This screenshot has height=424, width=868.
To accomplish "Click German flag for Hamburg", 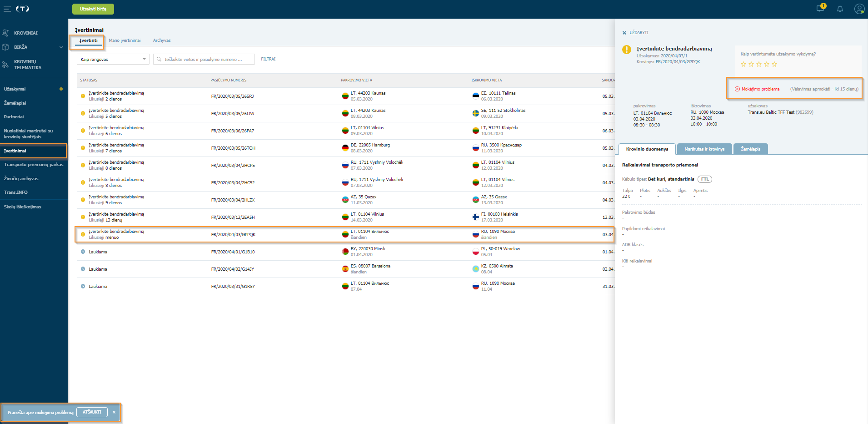I will point(345,148).
